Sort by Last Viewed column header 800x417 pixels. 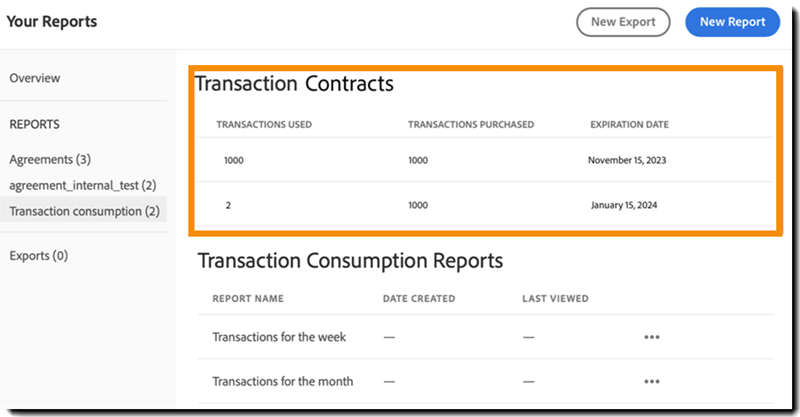(555, 298)
